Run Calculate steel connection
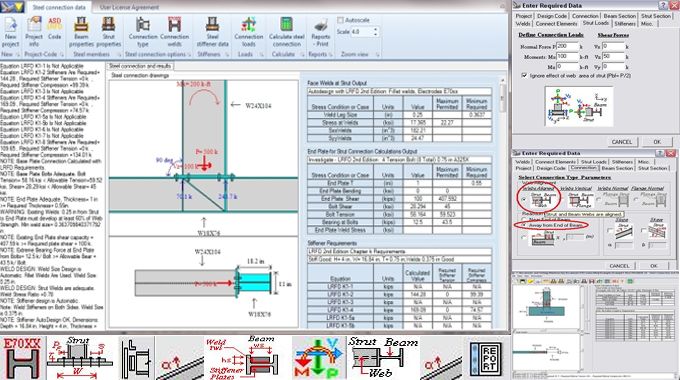 point(286,32)
